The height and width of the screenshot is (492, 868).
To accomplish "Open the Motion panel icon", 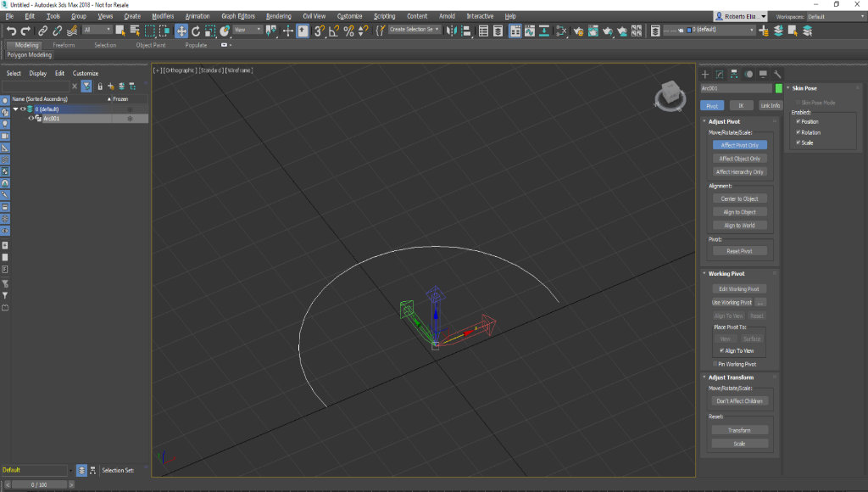I will 748,75.
